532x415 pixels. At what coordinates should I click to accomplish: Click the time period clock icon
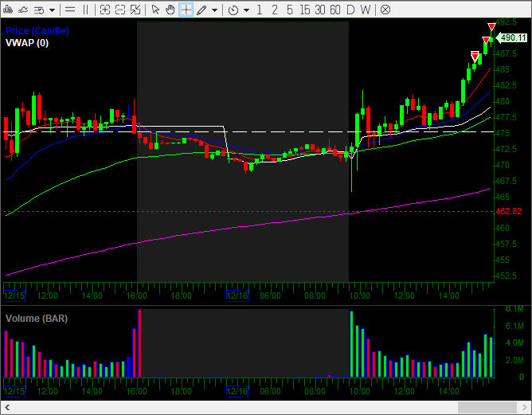pos(233,10)
